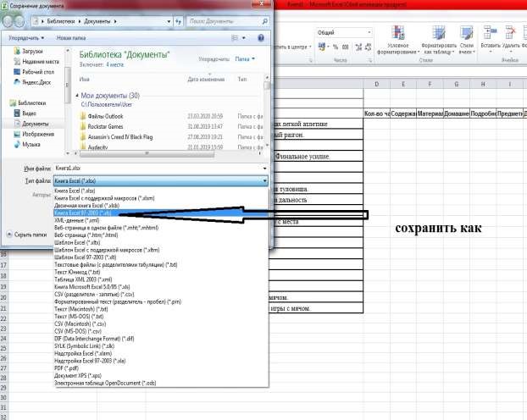Choose CSV (разделители - запятые) file type

click(x=161, y=295)
